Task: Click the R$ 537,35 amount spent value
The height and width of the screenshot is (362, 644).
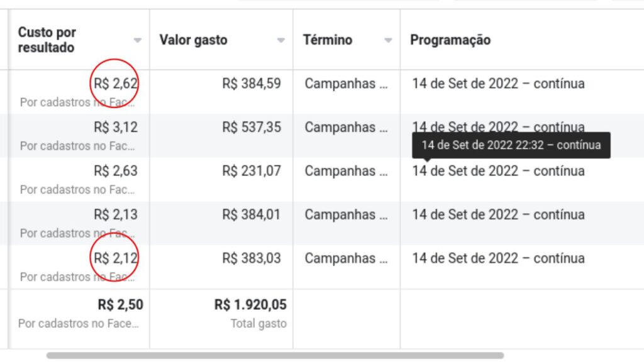Action: click(252, 128)
